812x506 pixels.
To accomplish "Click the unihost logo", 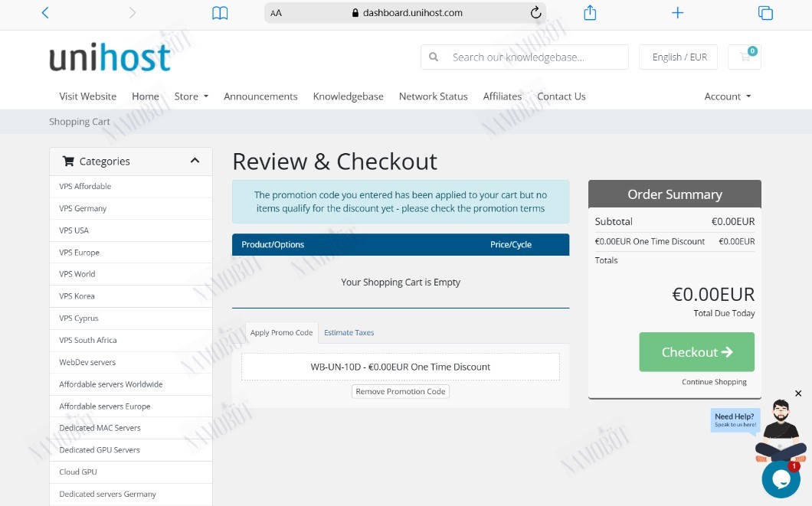I will 110,57.
